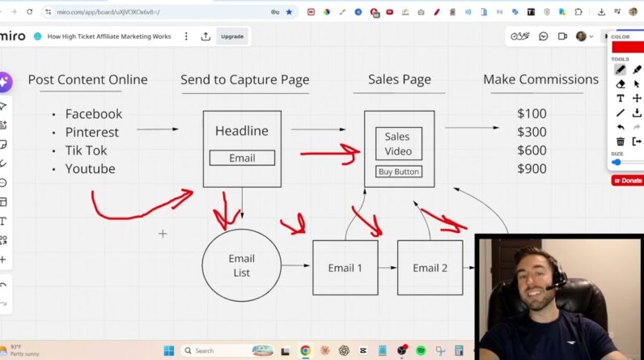Select the Make Commissions heading

[541, 79]
